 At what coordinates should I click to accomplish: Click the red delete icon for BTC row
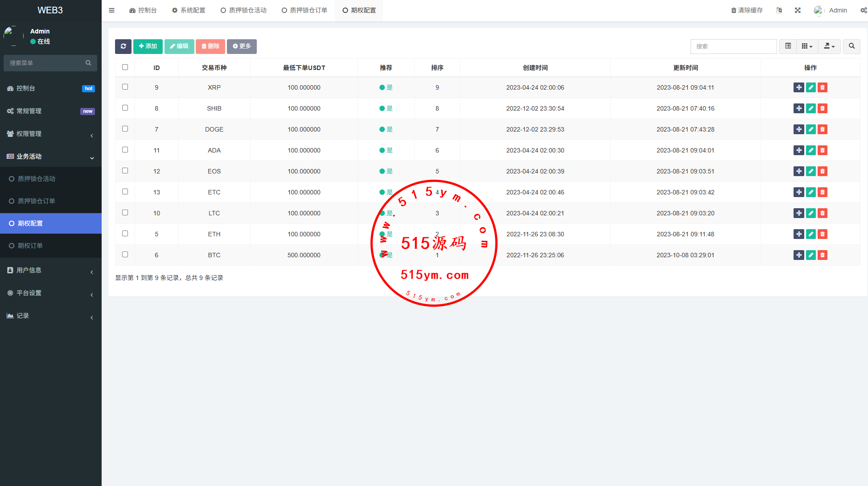823,255
